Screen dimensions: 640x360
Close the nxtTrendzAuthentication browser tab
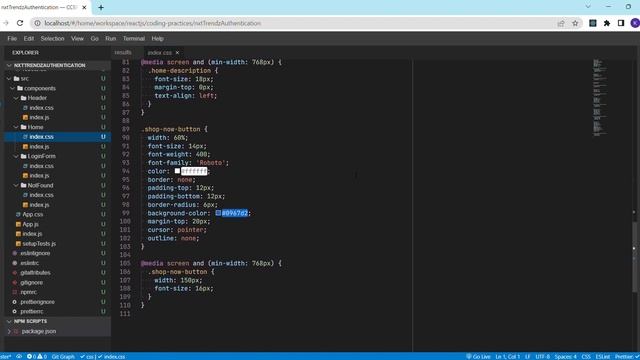point(84,7)
